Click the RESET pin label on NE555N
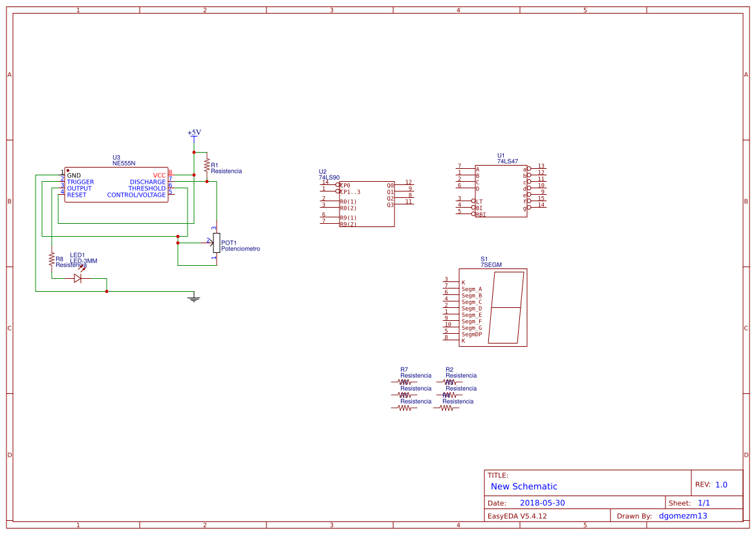The height and width of the screenshot is (535, 756). coord(77,195)
